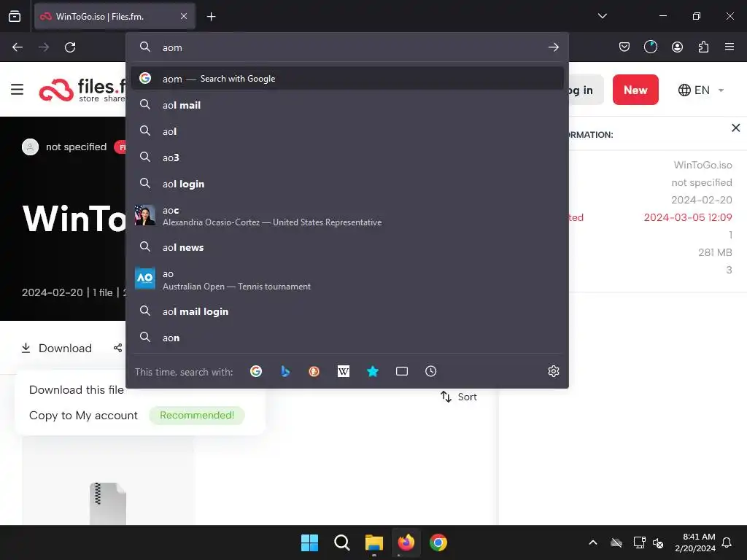Search bookmarks with the star icon
The image size is (747, 560).
(x=373, y=371)
